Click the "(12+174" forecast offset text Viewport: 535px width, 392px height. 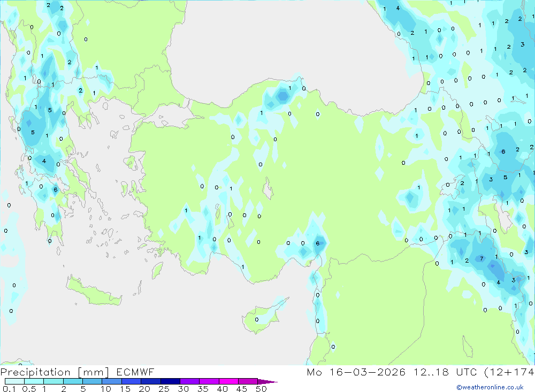coord(509,372)
